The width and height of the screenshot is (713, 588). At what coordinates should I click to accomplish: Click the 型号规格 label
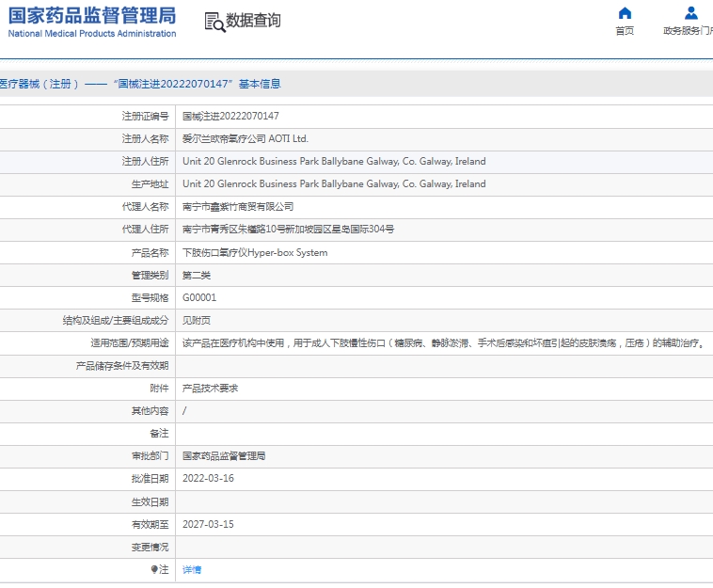click(151, 298)
